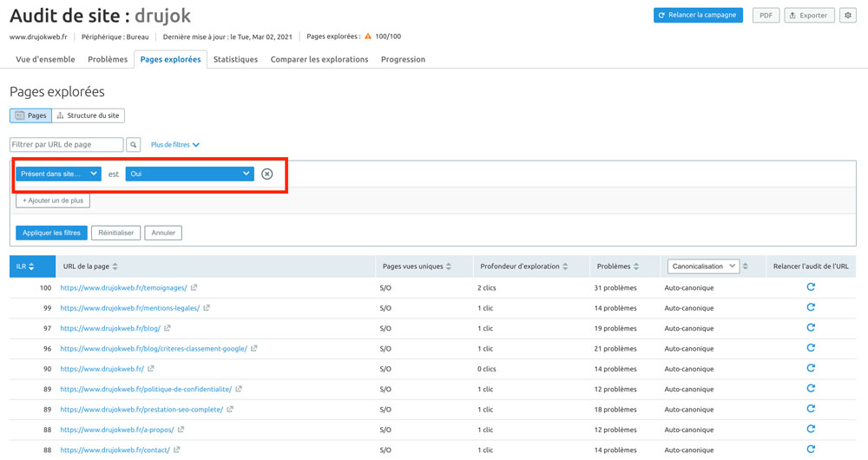This screenshot has height=460, width=868.
Task: Sort by URL de la page arrows
Action: click(x=115, y=266)
